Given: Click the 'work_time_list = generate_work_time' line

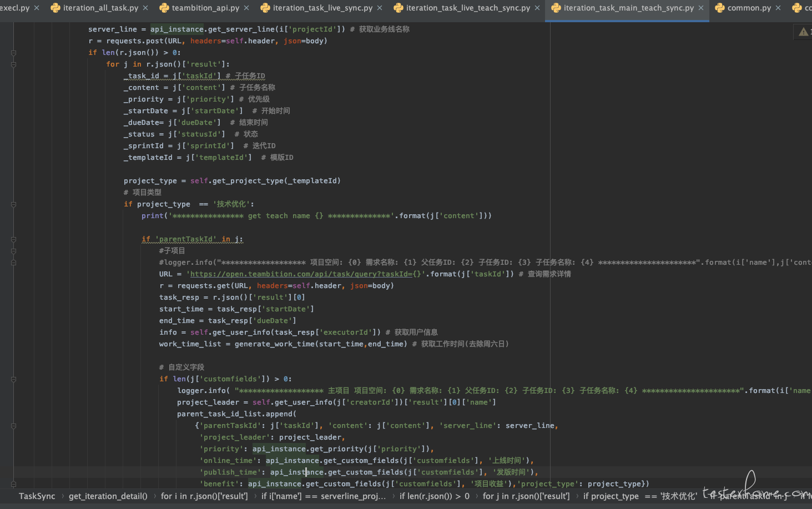Looking at the screenshot, I should pyautogui.click(x=334, y=344).
